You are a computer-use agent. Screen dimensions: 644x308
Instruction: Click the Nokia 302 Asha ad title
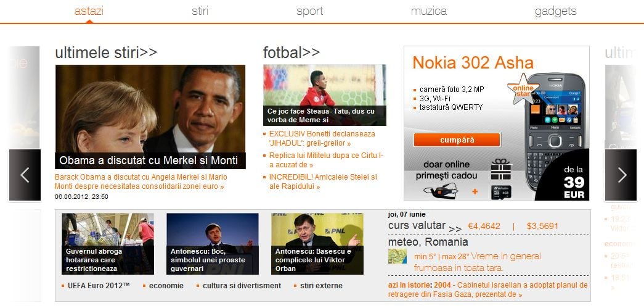473,63
